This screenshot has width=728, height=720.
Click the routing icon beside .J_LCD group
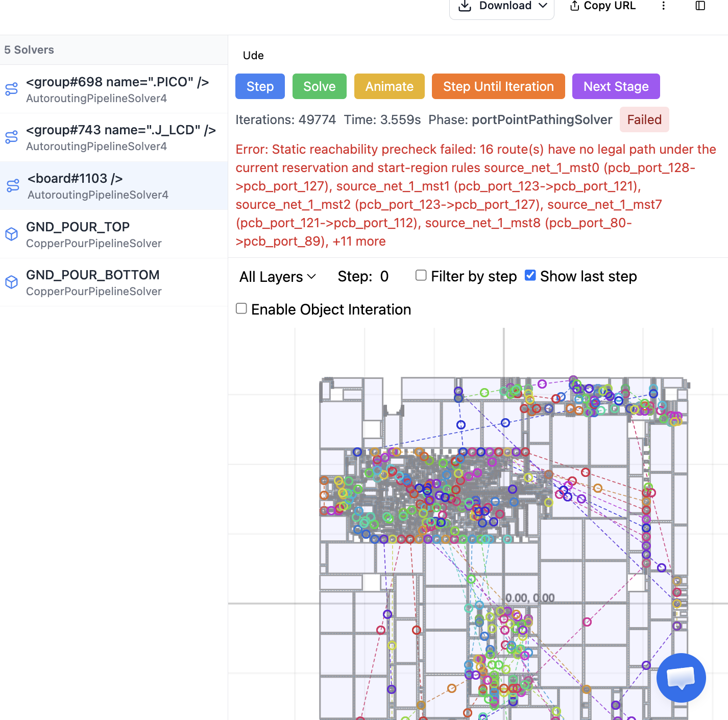tap(11, 137)
